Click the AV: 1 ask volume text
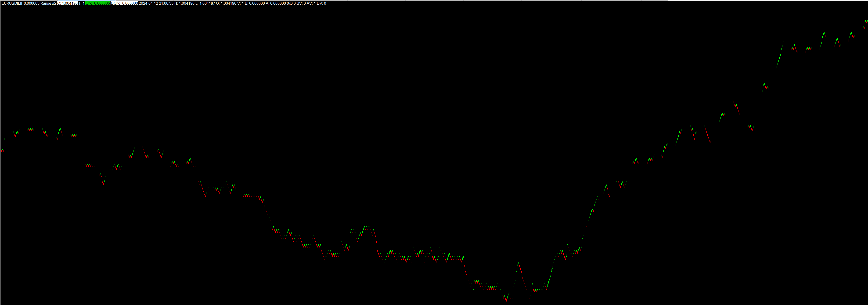868x305 pixels. tap(311, 3)
